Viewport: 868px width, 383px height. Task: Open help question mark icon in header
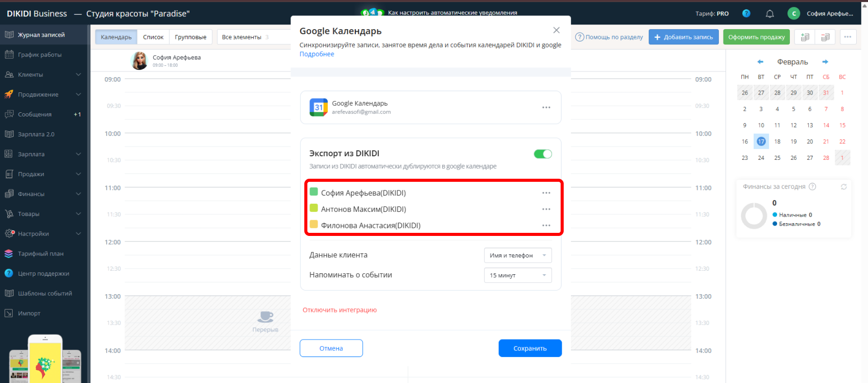coord(746,14)
